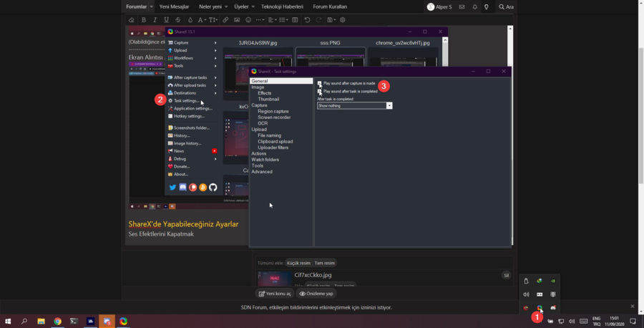
Task: Open Image history in ShareX menu
Action: tap(192, 143)
